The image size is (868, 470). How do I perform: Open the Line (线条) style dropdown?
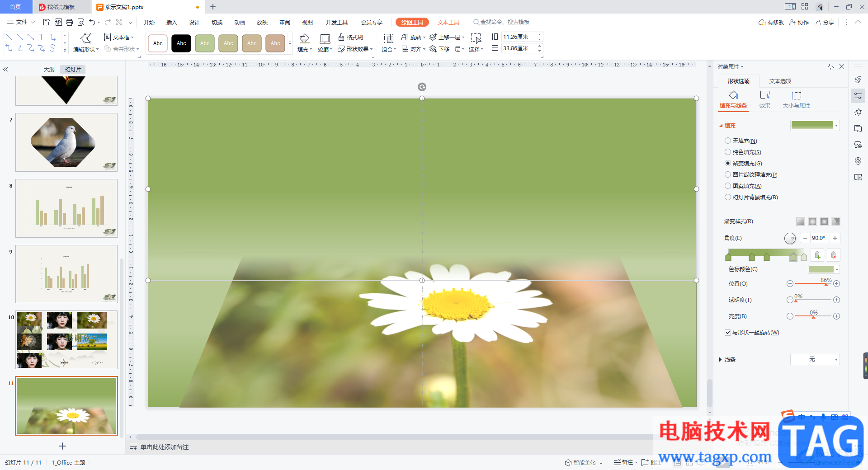[815, 359]
